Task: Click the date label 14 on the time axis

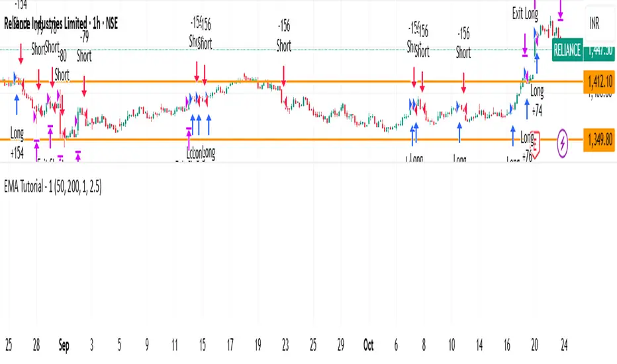Action: (479, 345)
